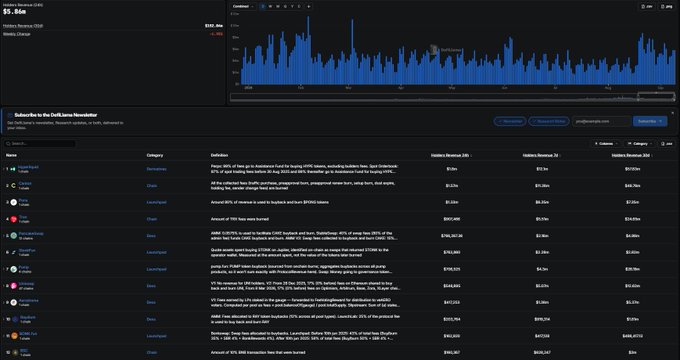Click the Name column header
680x360 pixels.
coord(11,155)
